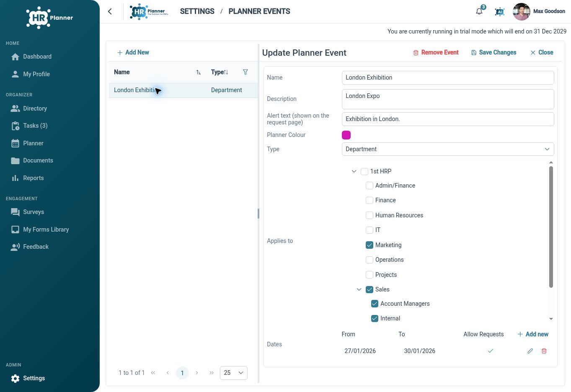571x392 pixels.
Task: Uncheck the Account Managers checkbox
Action: click(375, 304)
